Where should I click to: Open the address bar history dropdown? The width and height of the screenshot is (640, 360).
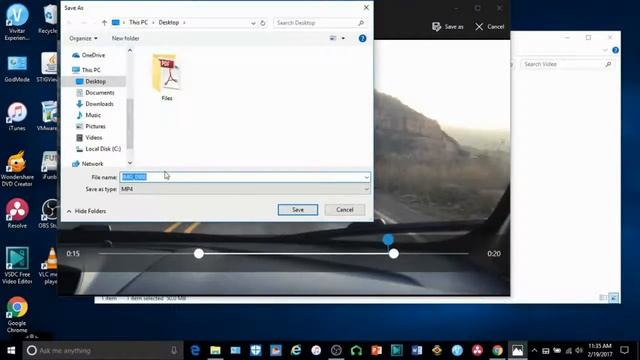click(x=253, y=23)
